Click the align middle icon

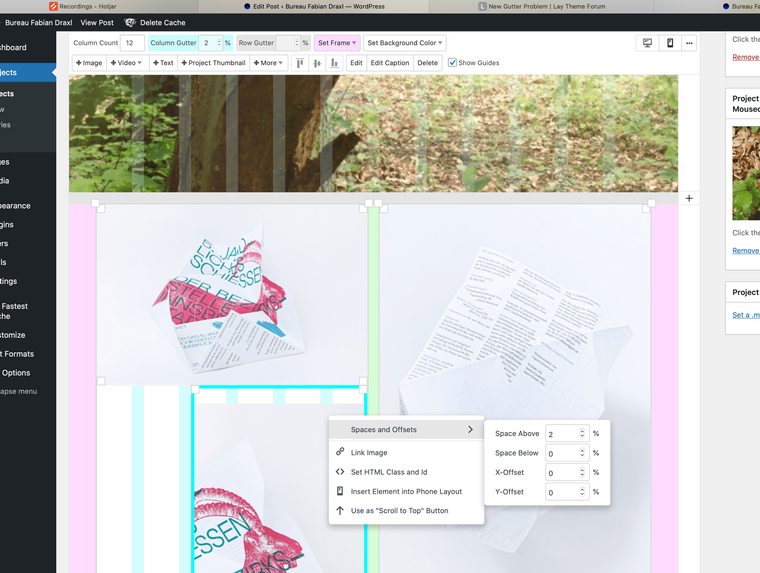click(317, 63)
